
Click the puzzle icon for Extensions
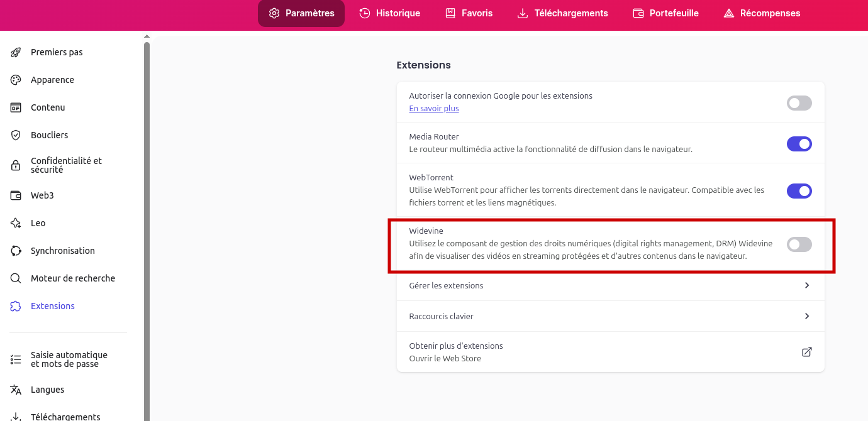16,306
